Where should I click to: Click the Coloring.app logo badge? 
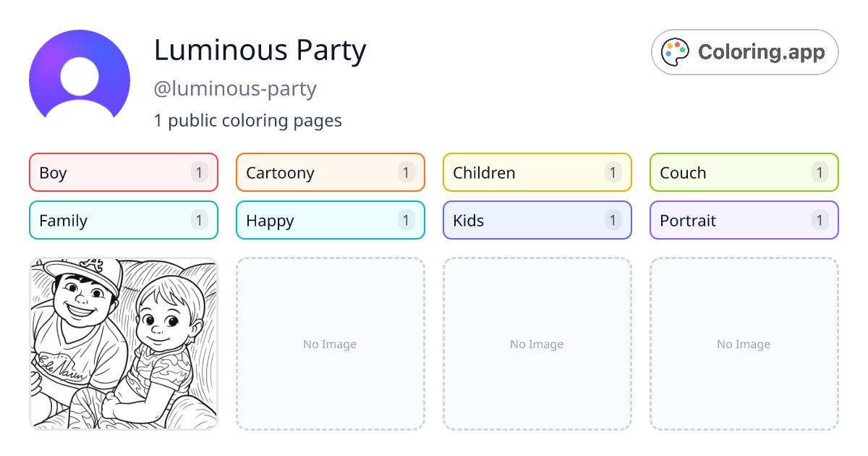tap(744, 51)
